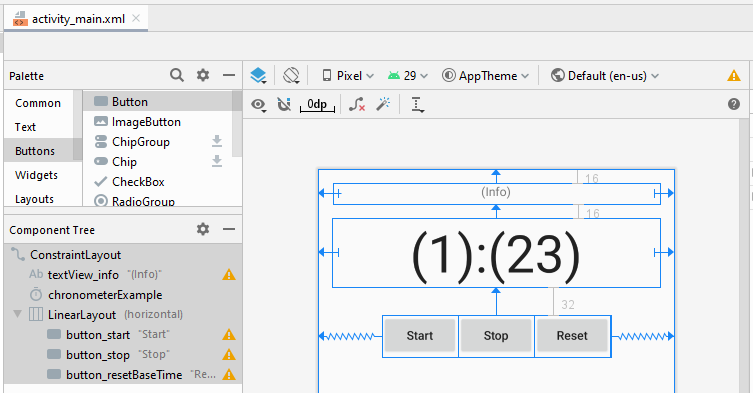Image resolution: width=753 pixels, height=393 pixels.
Task: Open the guidelines menu
Action: [417, 104]
